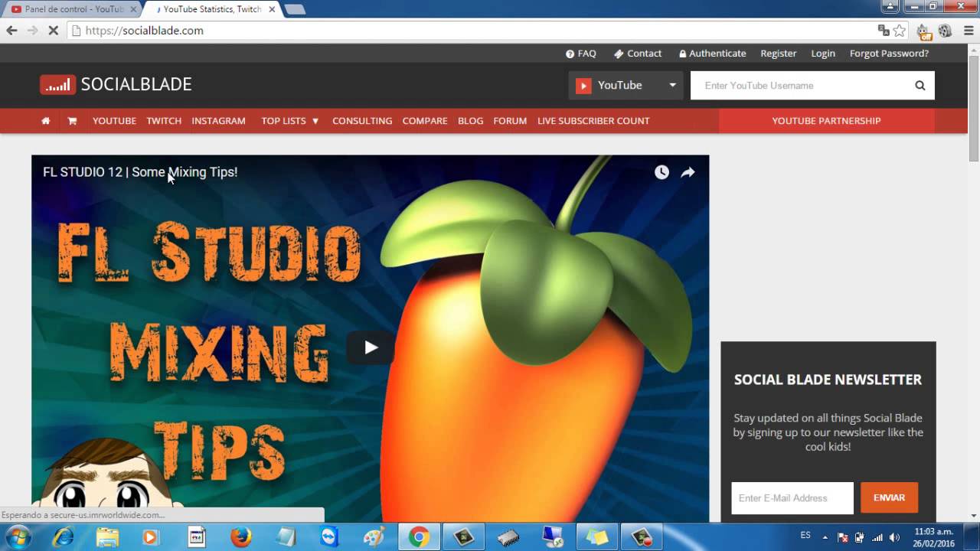980x551 pixels.
Task: Open File Explorer from the taskbar
Action: pyautogui.click(x=107, y=537)
